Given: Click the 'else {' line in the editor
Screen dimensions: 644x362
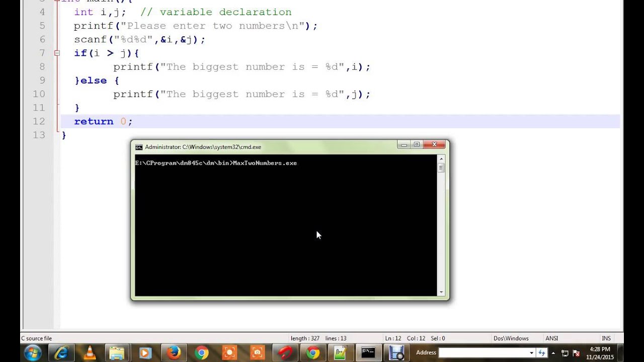Looking at the screenshot, I should tap(97, 80).
